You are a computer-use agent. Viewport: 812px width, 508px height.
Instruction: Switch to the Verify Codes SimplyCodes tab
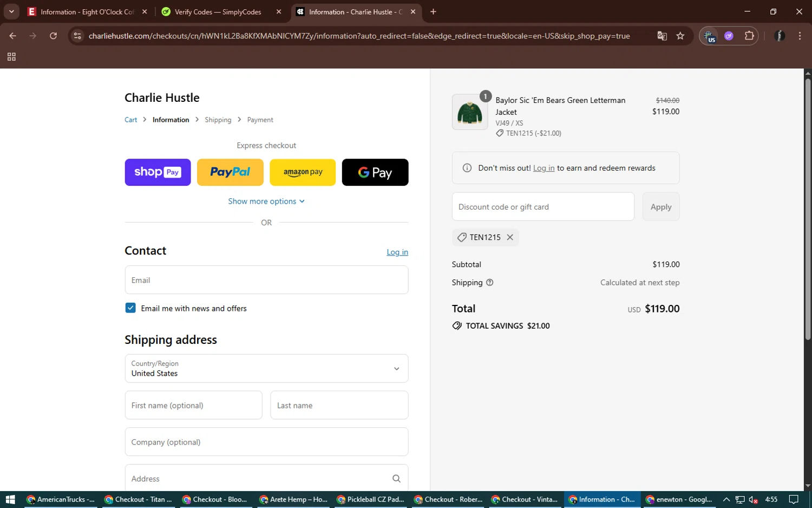[219, 11]
